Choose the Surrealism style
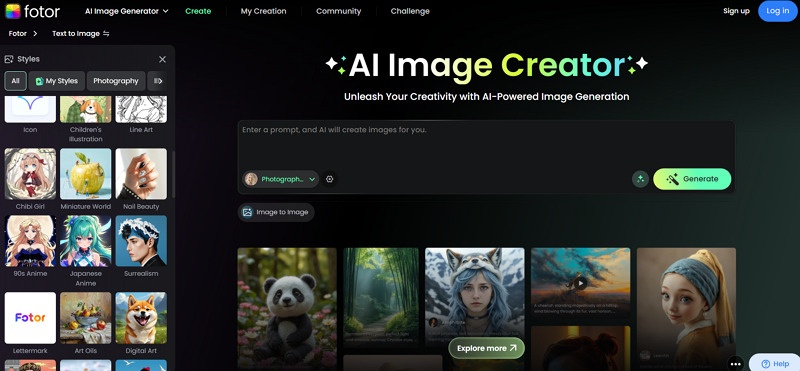800x371 pixels. (x=141, y=241)
